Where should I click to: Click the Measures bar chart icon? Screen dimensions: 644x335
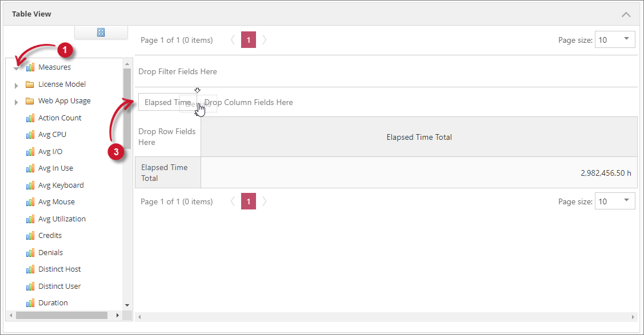point(30,67)
